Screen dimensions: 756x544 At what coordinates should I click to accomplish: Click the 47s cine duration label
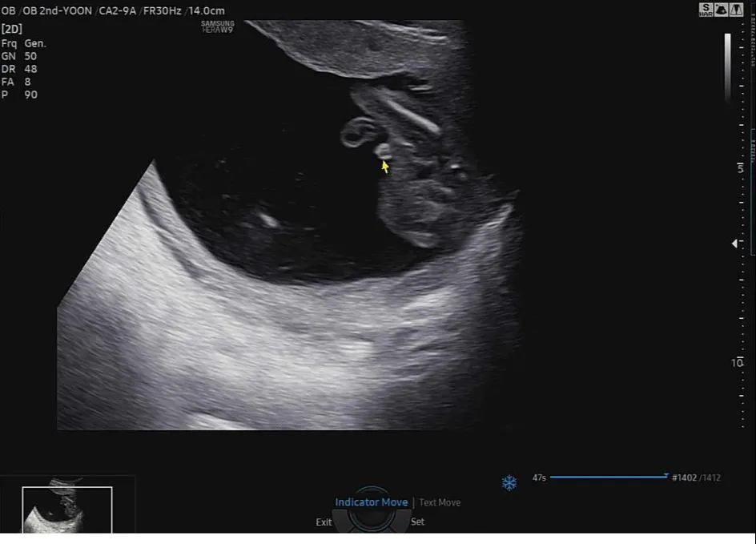coord(539,478)
